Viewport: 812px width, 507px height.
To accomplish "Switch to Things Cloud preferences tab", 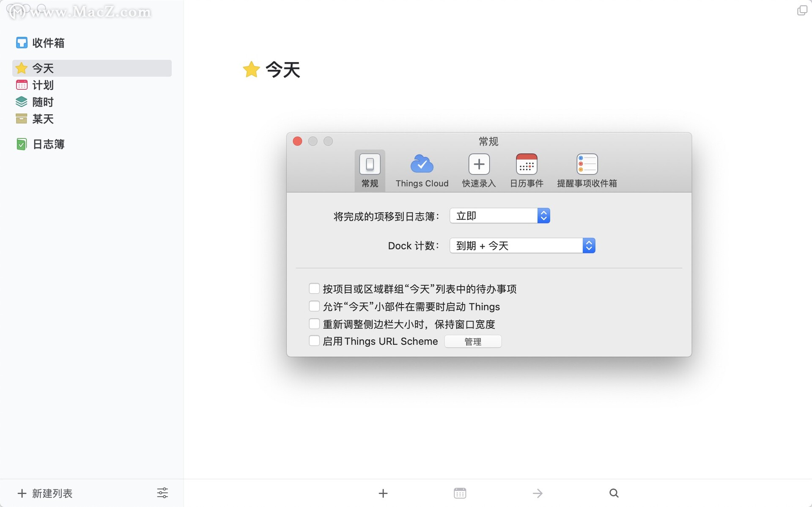I will [x=422, y=171].
